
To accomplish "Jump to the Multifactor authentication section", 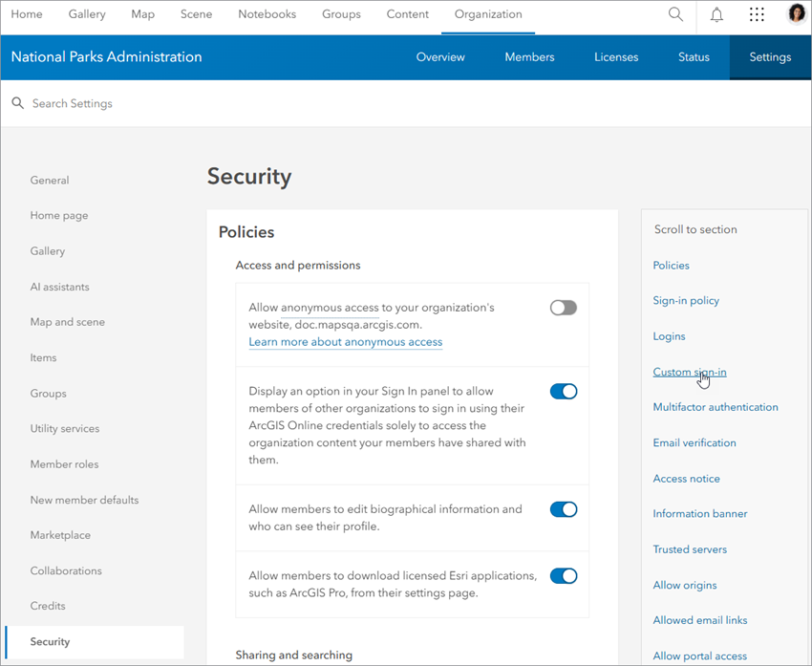I will [716, 406].
